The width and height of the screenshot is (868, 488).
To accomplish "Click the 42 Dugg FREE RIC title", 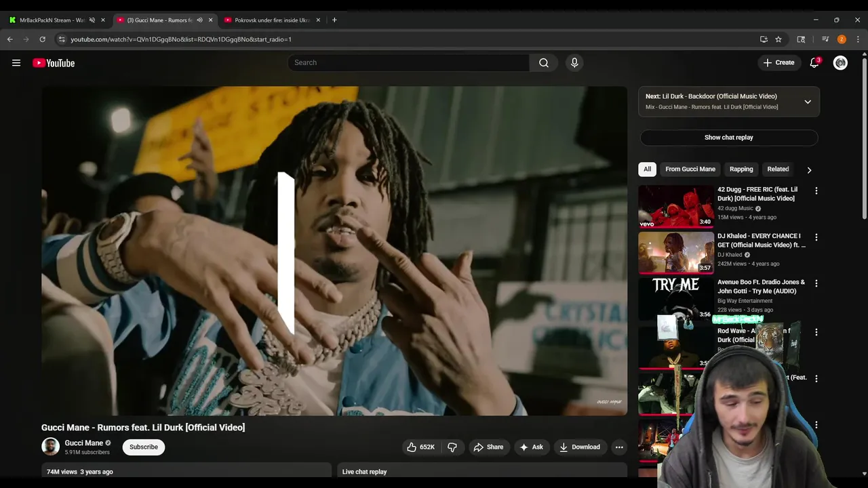I will click(x=757, y=194).
